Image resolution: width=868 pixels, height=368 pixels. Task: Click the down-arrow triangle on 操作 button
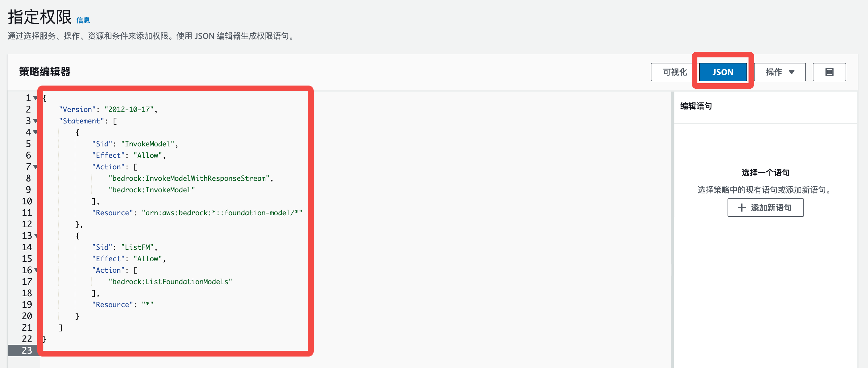tap(792, 72)
